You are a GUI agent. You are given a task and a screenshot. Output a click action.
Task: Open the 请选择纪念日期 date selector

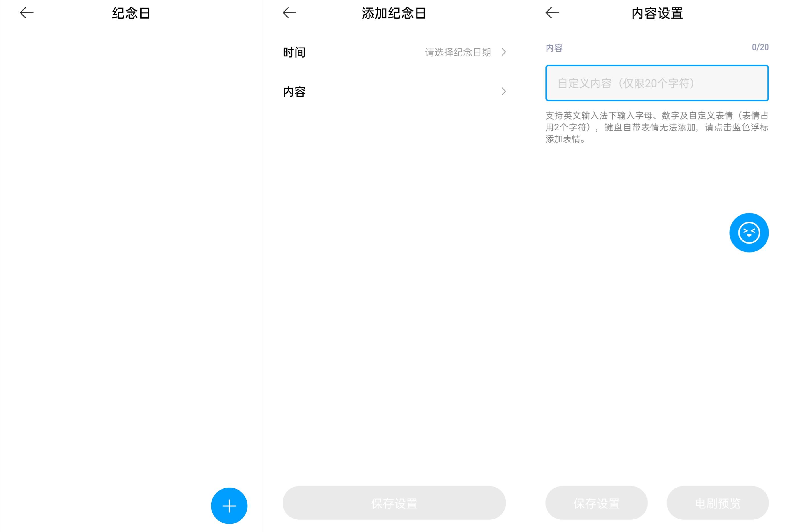[x=458, y=52]
